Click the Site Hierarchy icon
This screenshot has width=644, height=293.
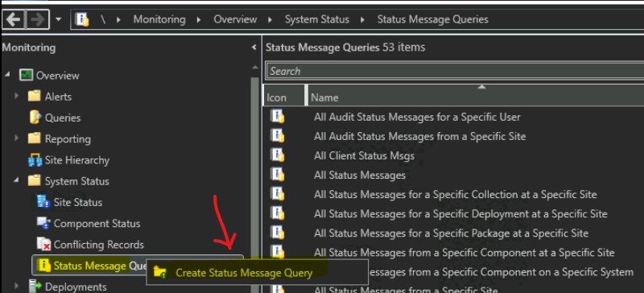pyautogui.click(x=35, y=160)
